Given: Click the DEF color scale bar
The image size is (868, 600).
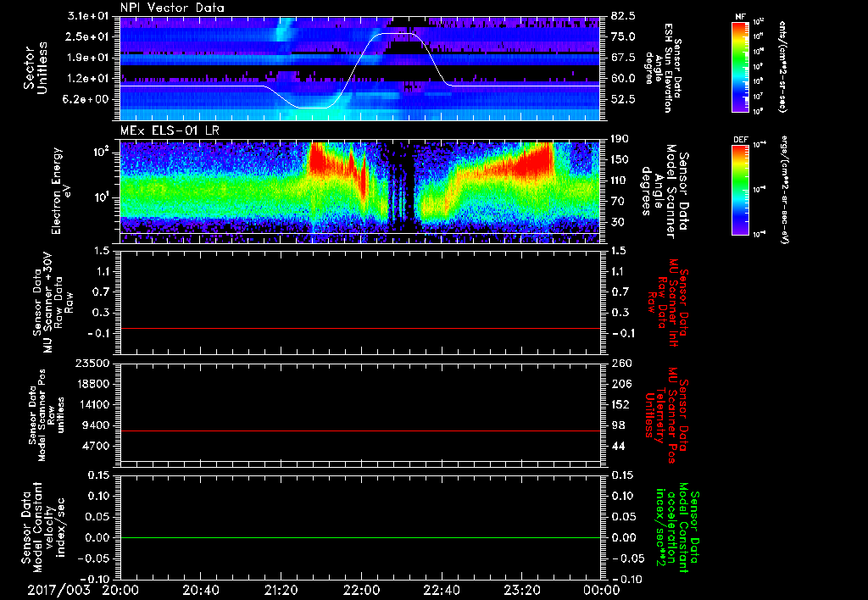Looking at the screenshot, I should pyautogui.click(x=740, y=190).
